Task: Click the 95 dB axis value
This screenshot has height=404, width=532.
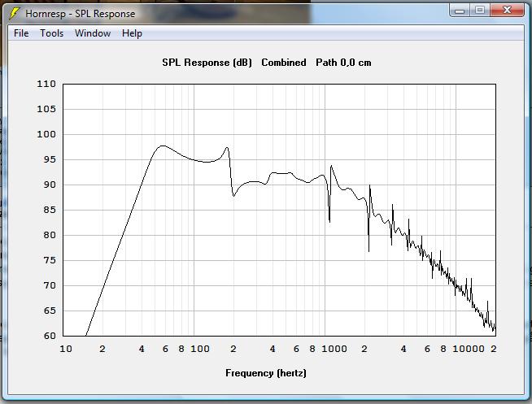Action: click(50, 159)
